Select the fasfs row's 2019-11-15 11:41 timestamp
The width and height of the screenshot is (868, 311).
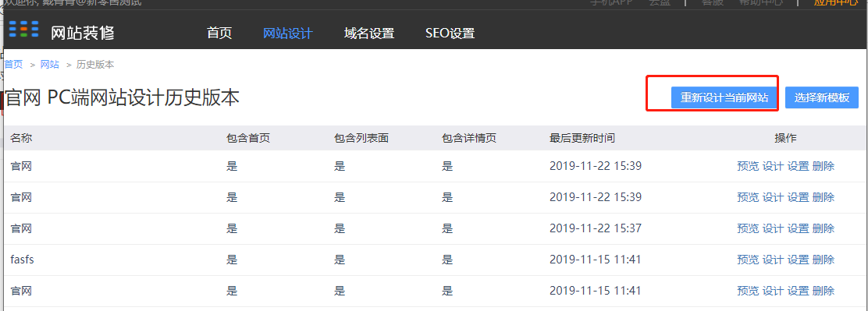596,259
